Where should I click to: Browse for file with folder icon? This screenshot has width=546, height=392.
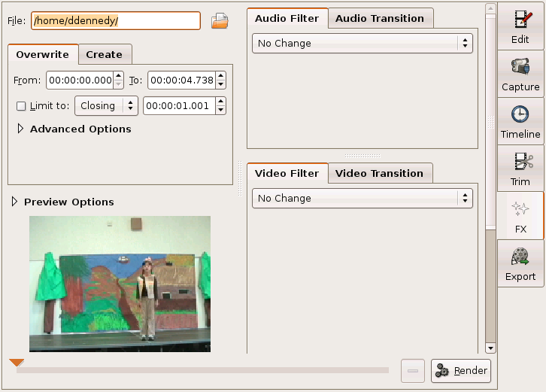220,21
